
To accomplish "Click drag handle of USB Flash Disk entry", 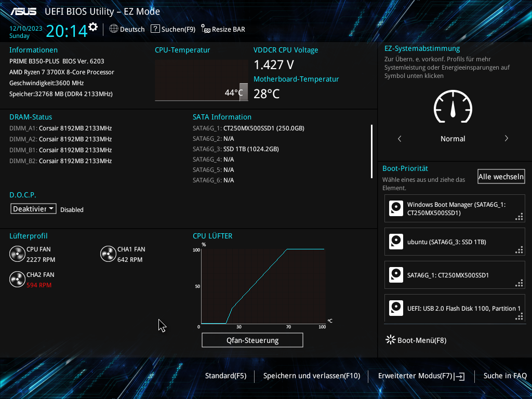I will (519, 316).
